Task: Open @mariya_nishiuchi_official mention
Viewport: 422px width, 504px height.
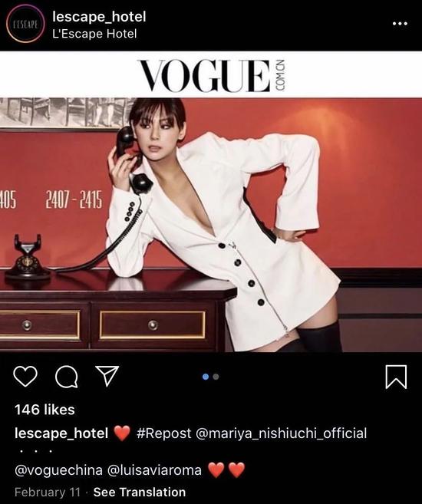Action: [x=281, y=433]
